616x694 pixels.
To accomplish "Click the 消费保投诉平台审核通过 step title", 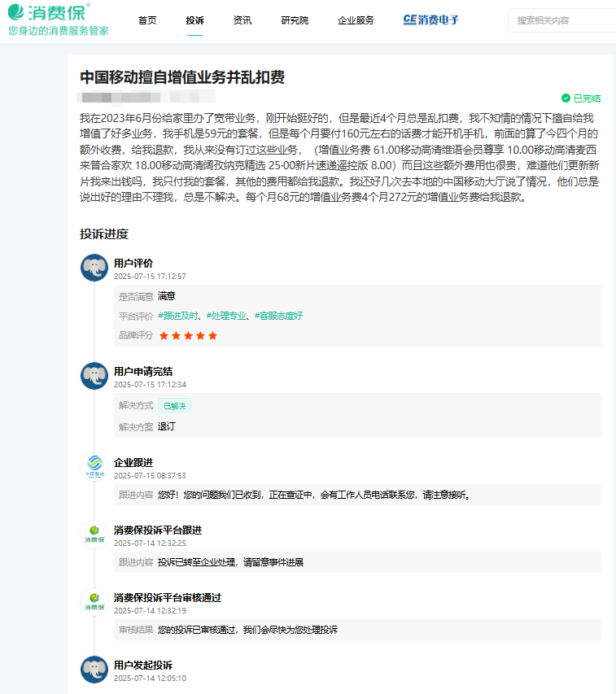I will click(168, 598).
